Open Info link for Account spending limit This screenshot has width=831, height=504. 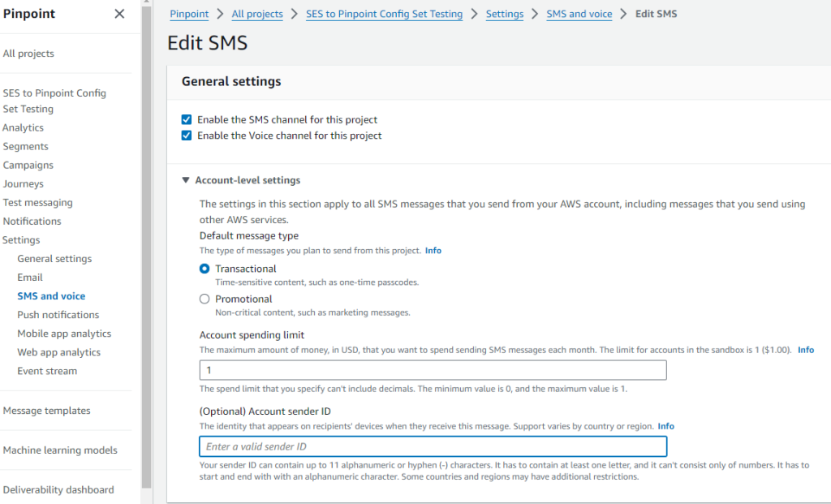806,350
